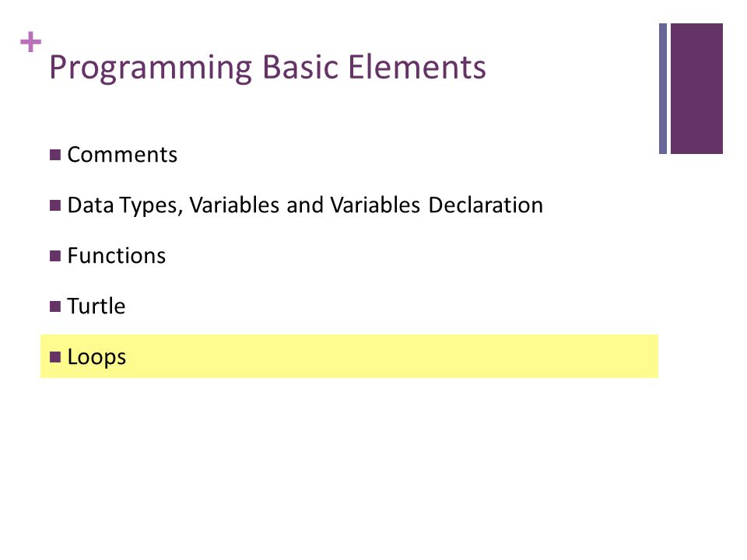Select the Turtle bullet square
747x560 pixels.
point(55,306)
